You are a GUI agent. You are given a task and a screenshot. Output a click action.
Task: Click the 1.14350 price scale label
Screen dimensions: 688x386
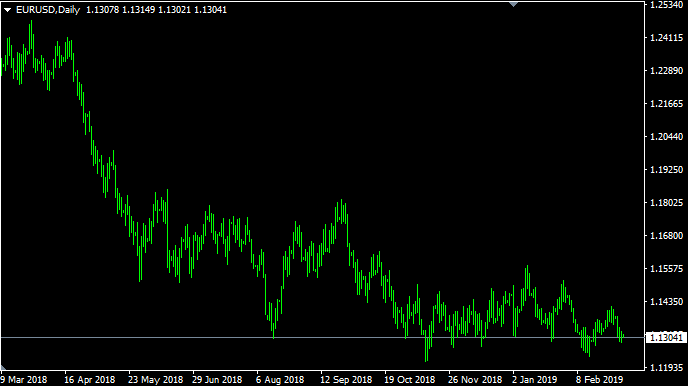point(666,301)
